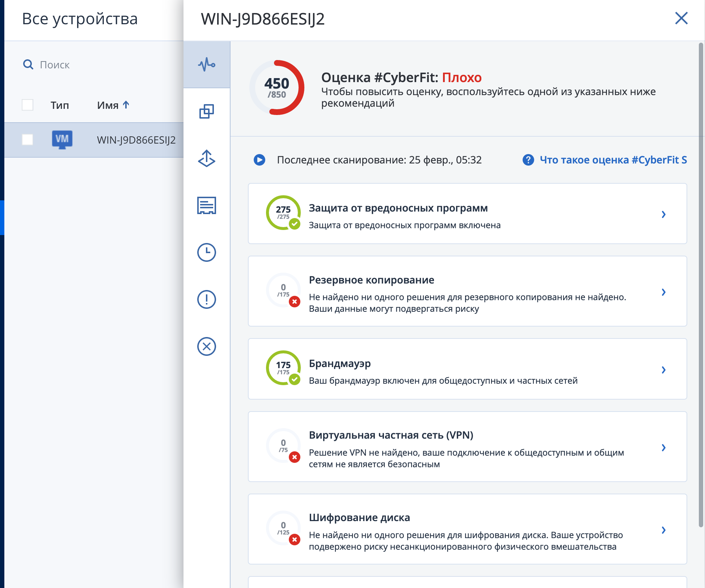Open the exclamation alerts tab

click(x=207, y=299)
